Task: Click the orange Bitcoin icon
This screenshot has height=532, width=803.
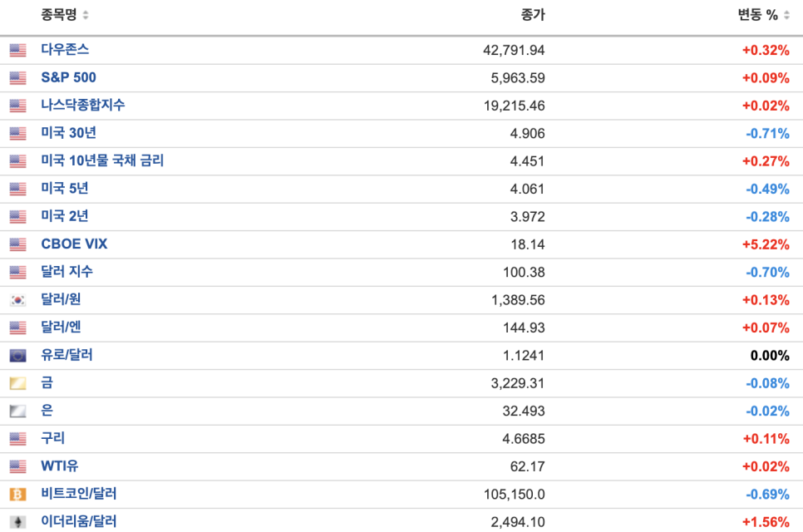Action: coord(18,494)
